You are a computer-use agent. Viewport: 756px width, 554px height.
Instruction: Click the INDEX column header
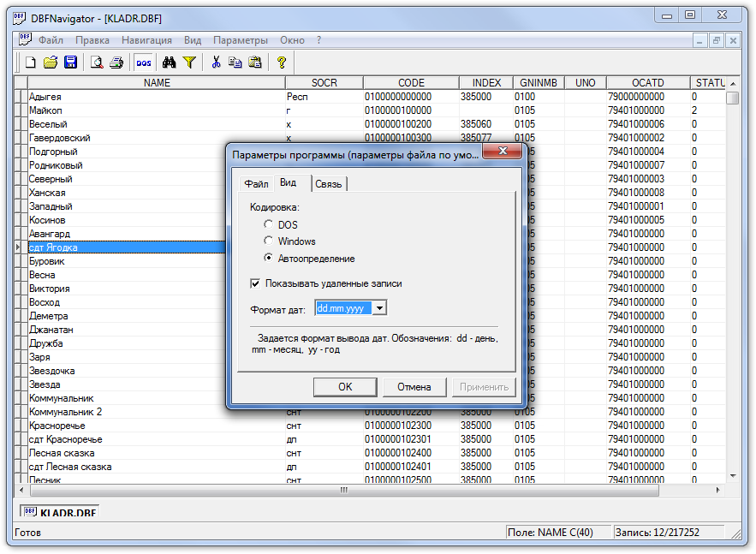coord(486,83)
